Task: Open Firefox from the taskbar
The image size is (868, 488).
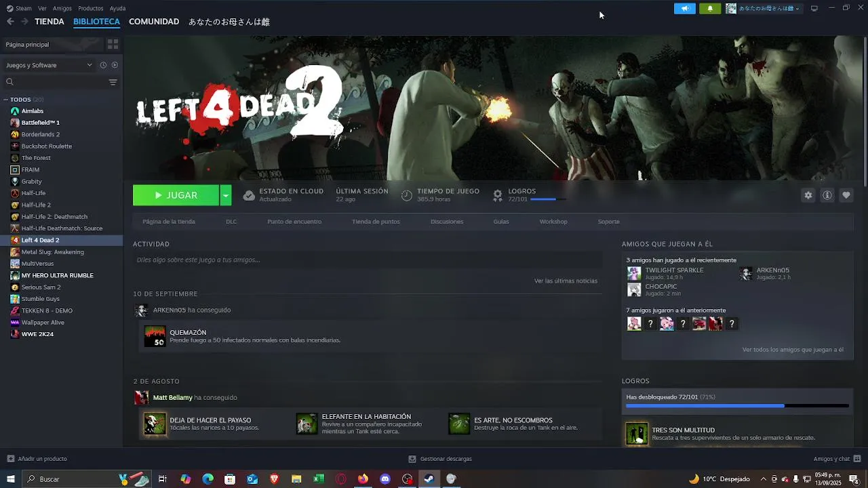Action: 363,479
